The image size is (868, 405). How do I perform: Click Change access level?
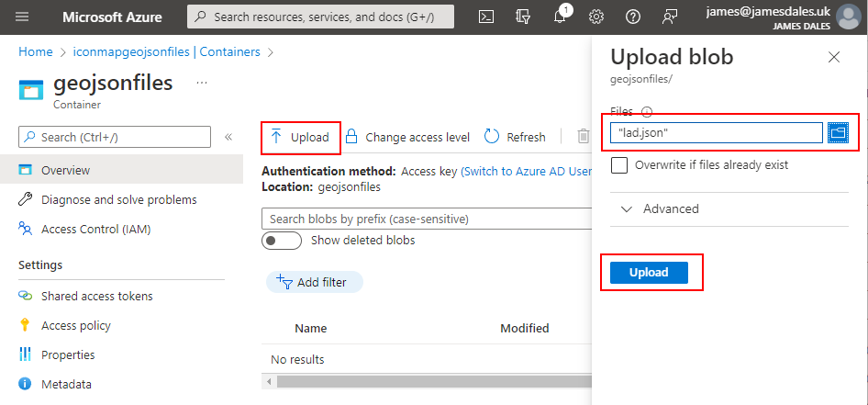point(407,137)
